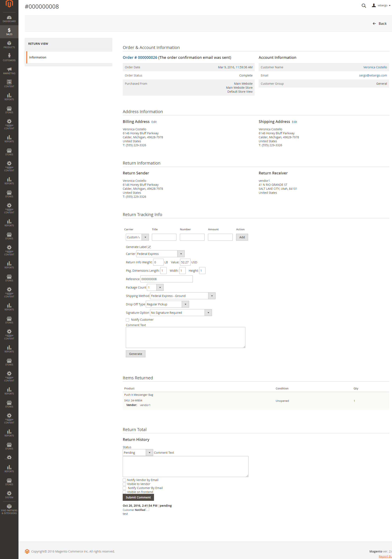Image resolution: width=392 pixels, height=559 pixels.
Task: Open the Package Count dropdown
Action: pos(155,287)
